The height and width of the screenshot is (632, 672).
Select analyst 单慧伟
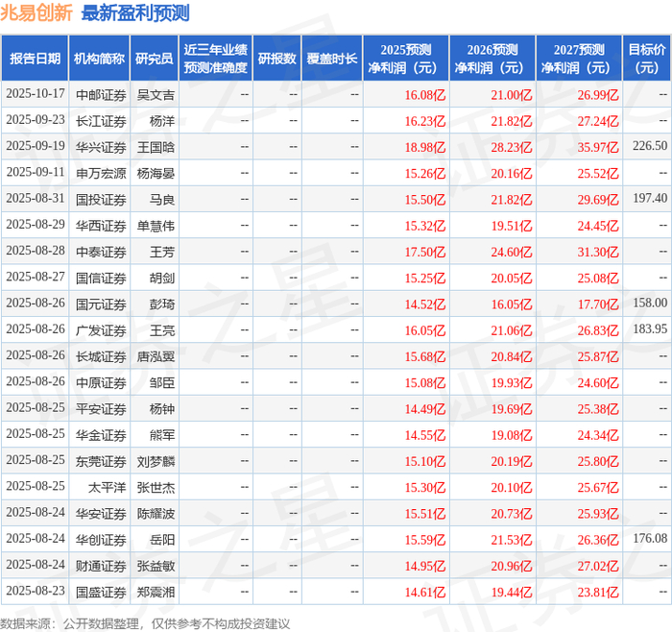pyautogui.click(x=156, y=226)
